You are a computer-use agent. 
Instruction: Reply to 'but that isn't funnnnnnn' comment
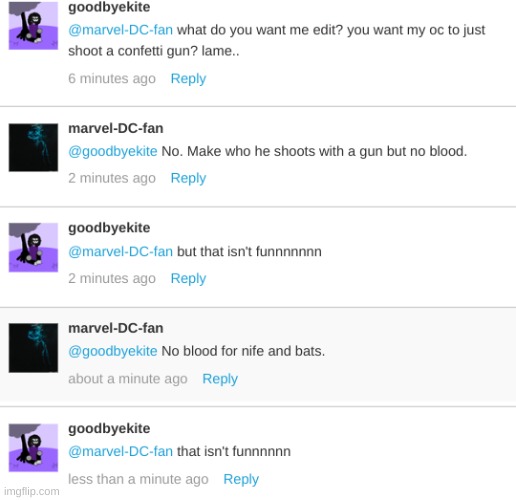click(188, 279)
